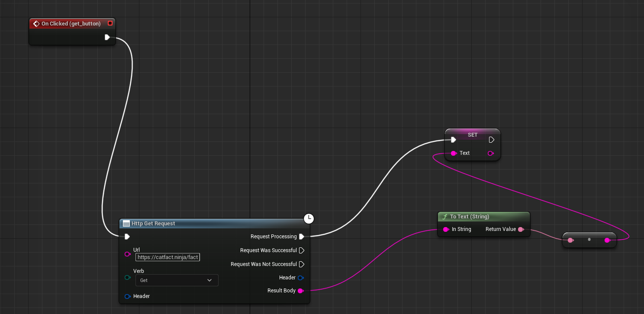Click the On Clicked execution output pin
This screenshot has width=644, height=314.
[107, 37]
